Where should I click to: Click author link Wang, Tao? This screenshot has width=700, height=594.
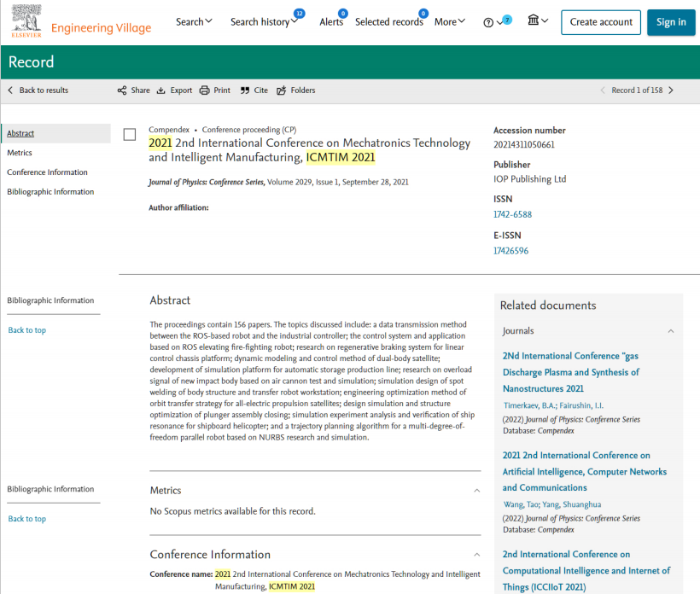tap(522, 504)
